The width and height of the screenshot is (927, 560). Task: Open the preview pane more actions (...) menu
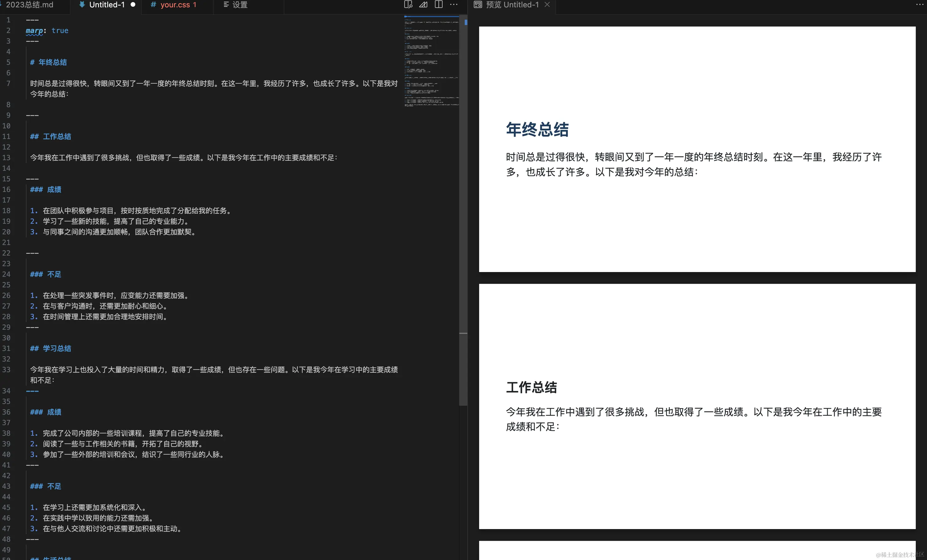click(x=919, y=5)
